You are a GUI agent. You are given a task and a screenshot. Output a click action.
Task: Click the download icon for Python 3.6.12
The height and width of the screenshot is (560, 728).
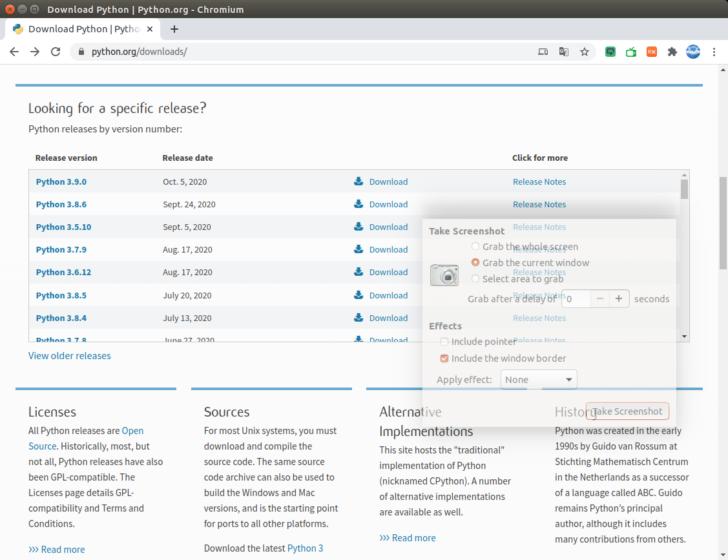pyautogui.click(x=359, y=272)
